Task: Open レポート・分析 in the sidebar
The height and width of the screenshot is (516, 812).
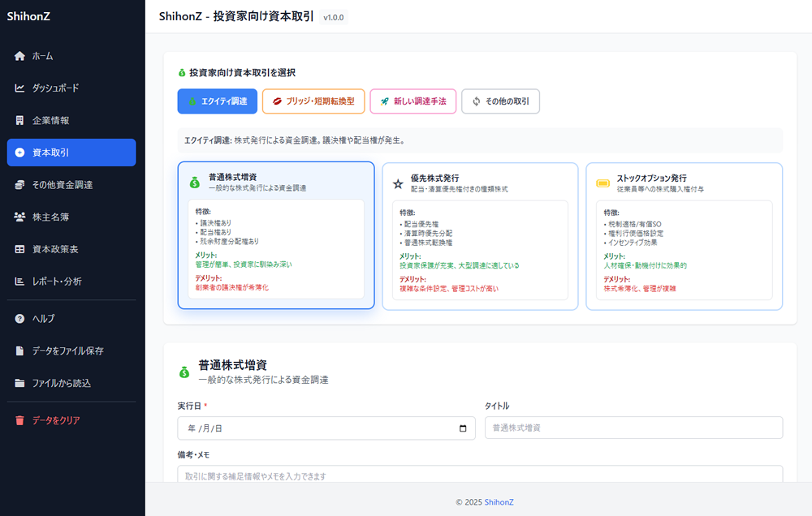Action: click(57, 282)
